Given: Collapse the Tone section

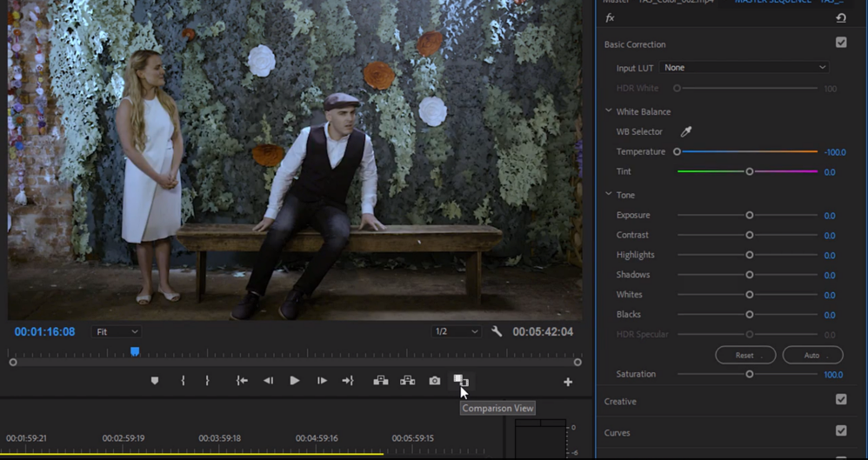Looking at the screenshot, I should pos(608,194).
